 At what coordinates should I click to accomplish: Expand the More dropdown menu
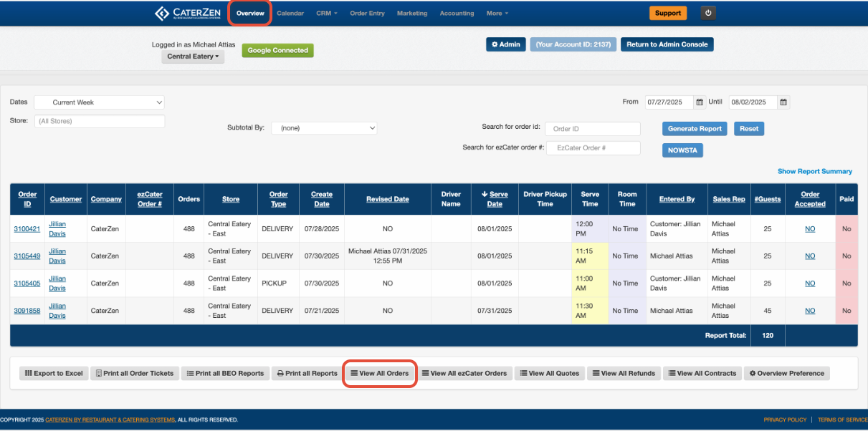[x=497, y=13]
